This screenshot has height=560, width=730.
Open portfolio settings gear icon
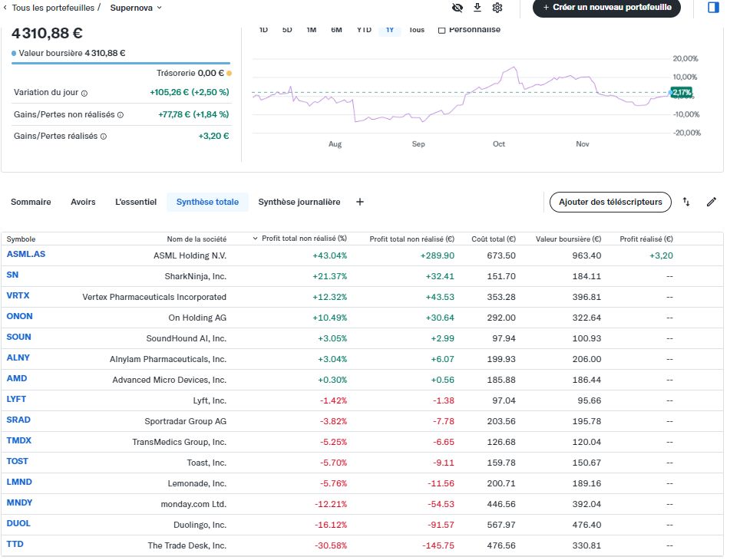[x=497, y=8]
